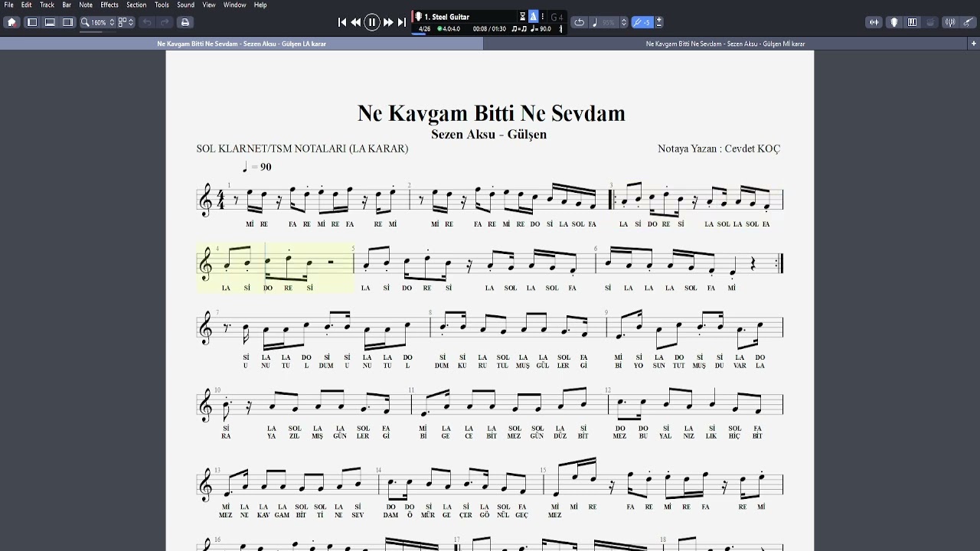Click the redo arrow

click(165, 22)
